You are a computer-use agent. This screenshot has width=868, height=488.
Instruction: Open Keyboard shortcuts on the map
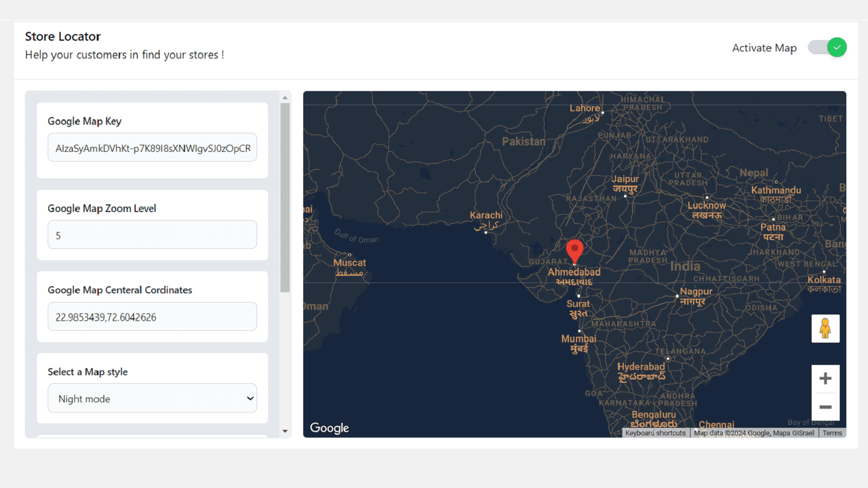click(x=655, y=433)
